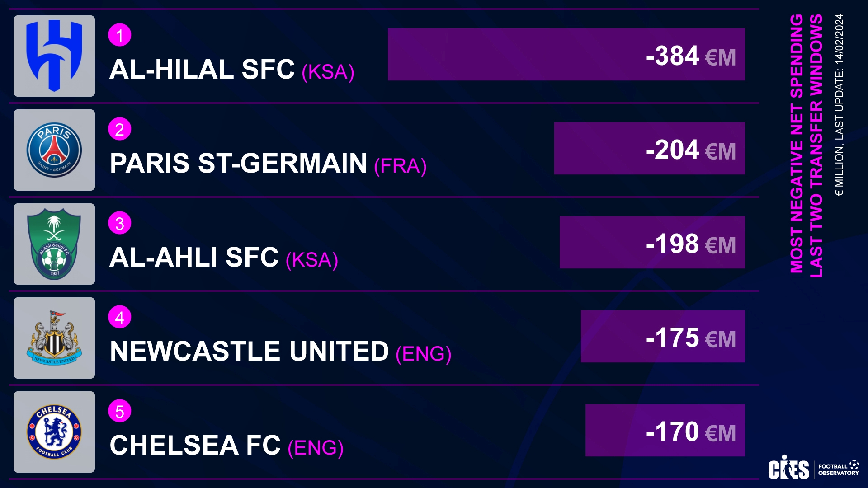This screenshot has width=868, height=488.
Task: Click the CIES logo
Action: click(x=788, y=468)
